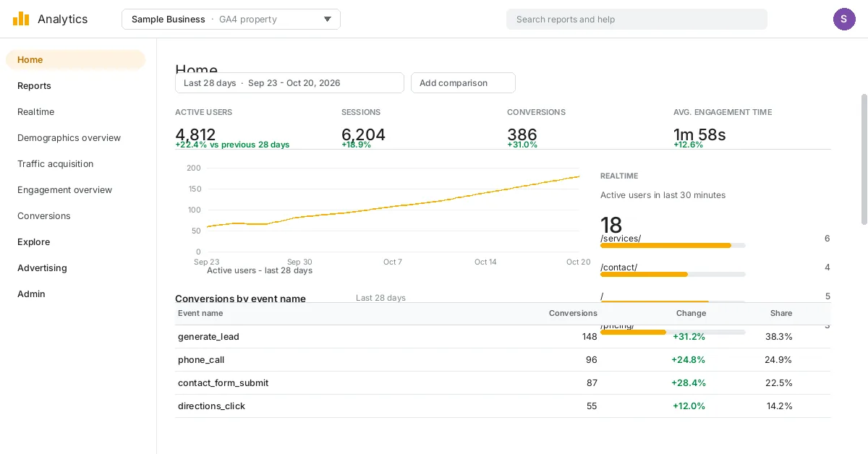This screenshot has height=454, width=868.
Task: Click the Analytics bar-chart logo icon
Action: (21, 19)
